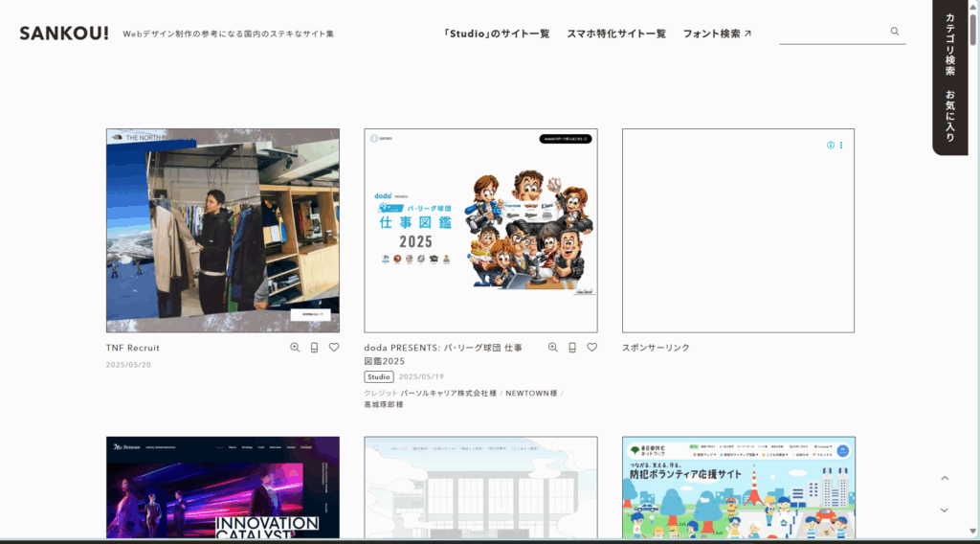Open the ad options three-dot icon
This screenshot has height=544, width=980.
click(841, 145)
